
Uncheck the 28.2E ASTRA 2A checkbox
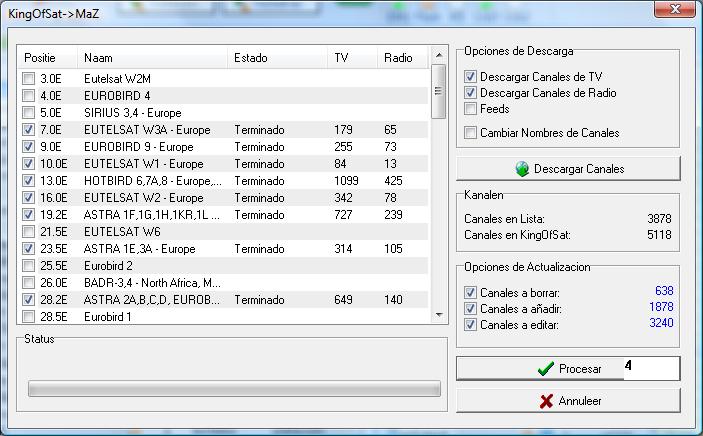coord(28,300)
